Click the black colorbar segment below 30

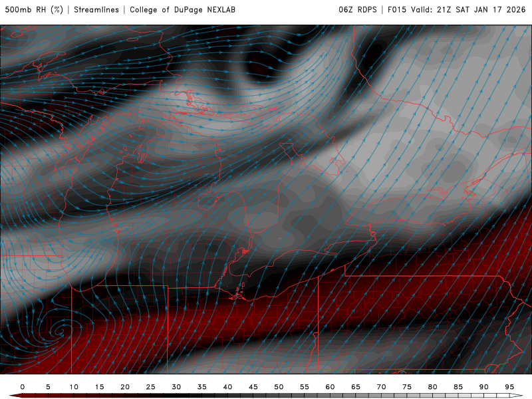(x=170, y=396)
